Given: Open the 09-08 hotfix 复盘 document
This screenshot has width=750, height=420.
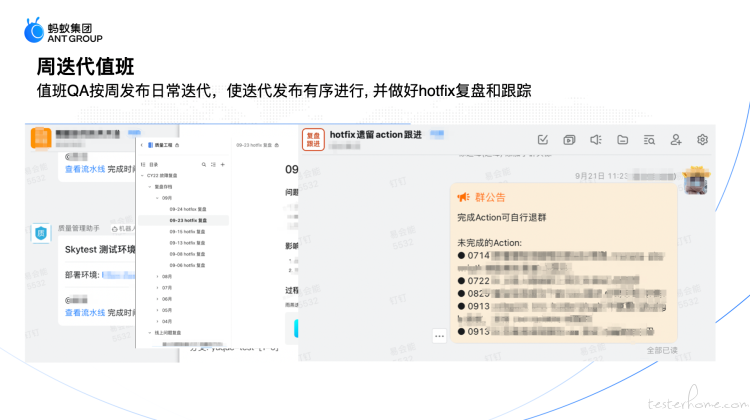Looking at the screenshot, I should (x=187, y=254).
